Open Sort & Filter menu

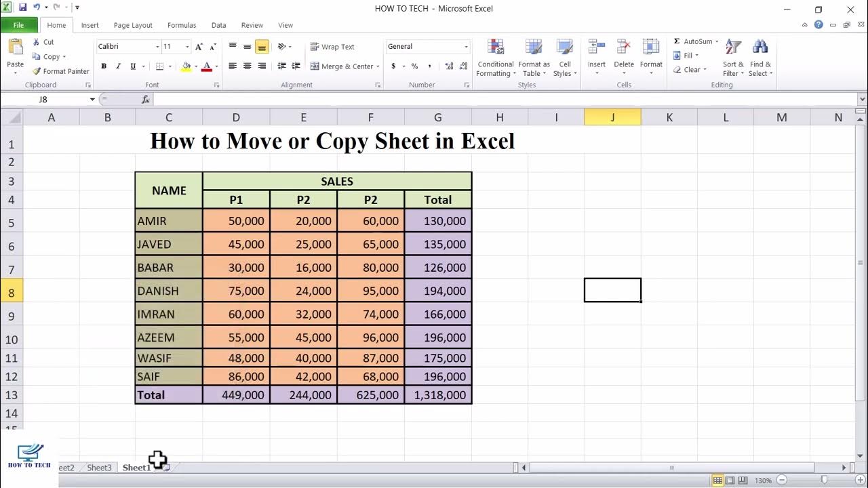733,58
